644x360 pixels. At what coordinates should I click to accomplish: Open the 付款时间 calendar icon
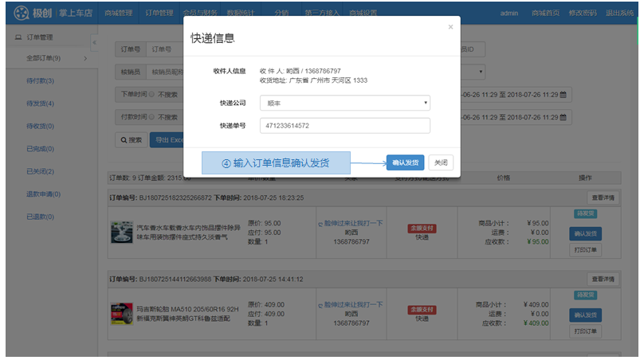point(563,117)
